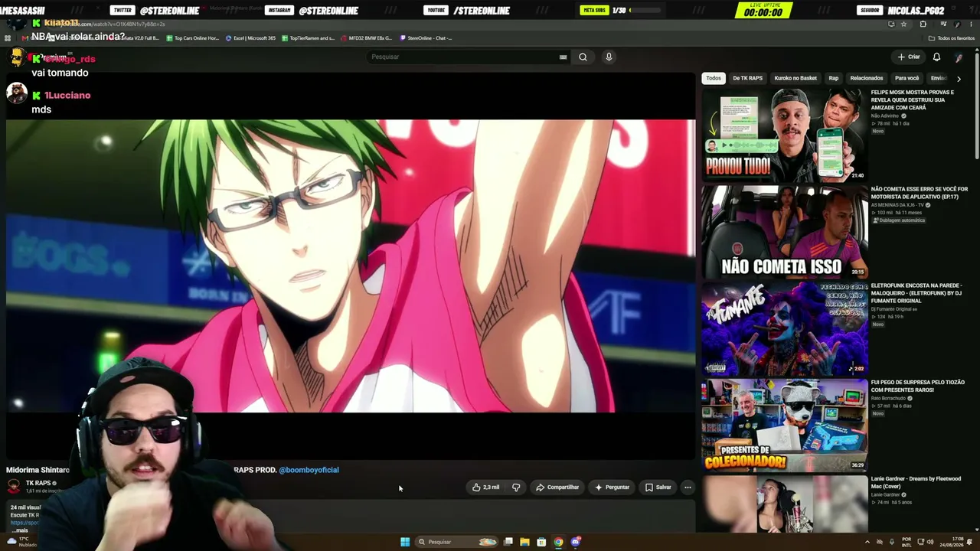980x551 pixels.
Task: Open Task View on the taskbar
Action: click(508, 542)
